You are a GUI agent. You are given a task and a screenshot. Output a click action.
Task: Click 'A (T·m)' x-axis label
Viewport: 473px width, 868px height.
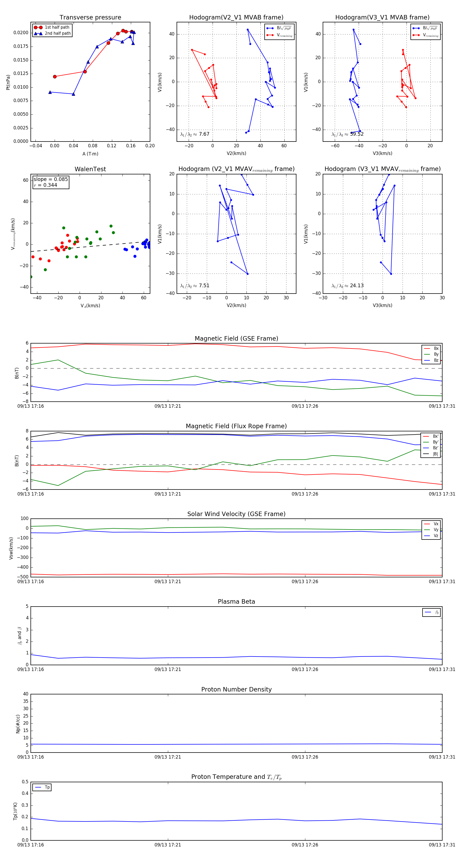90,154
